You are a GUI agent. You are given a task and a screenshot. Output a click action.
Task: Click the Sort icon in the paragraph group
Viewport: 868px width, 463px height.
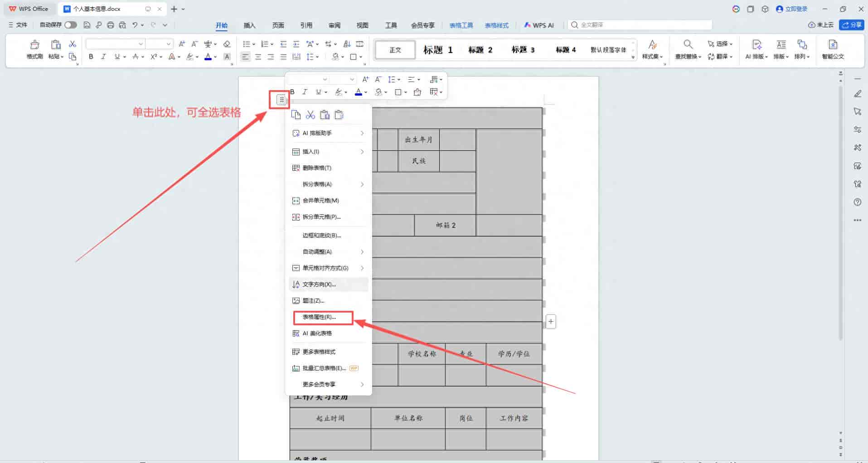coord(347,44)
